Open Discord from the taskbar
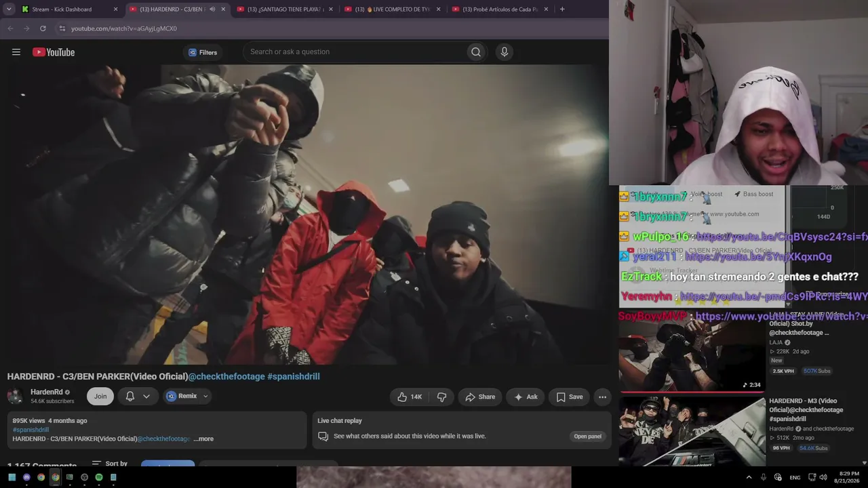 click(x=26, y=477)
